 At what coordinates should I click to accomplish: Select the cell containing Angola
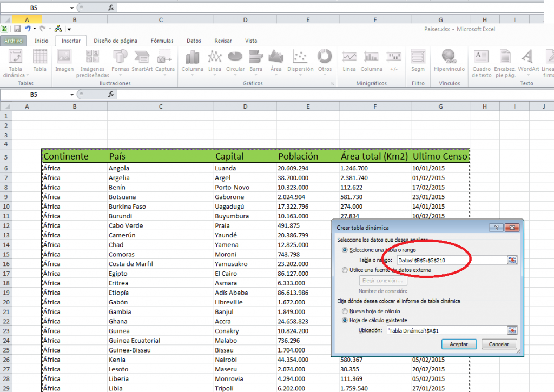[161, 169]
